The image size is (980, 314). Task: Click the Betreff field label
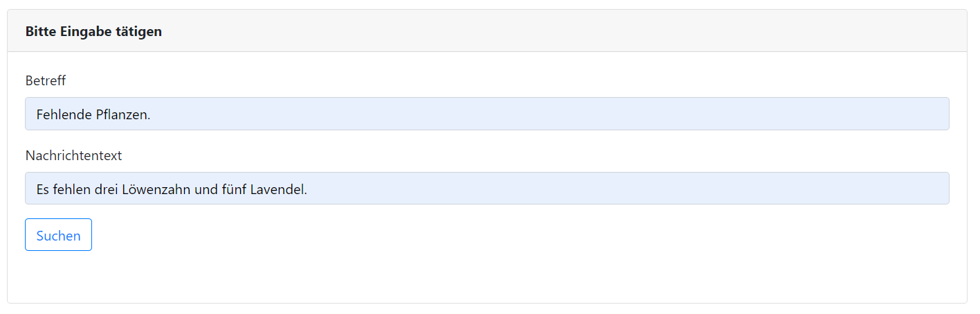46,81
